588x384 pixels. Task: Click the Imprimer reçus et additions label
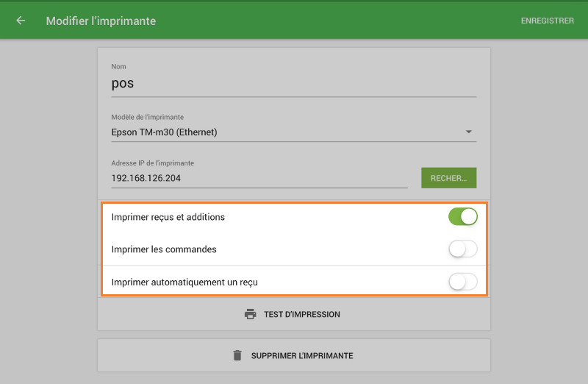pos(168,217)
